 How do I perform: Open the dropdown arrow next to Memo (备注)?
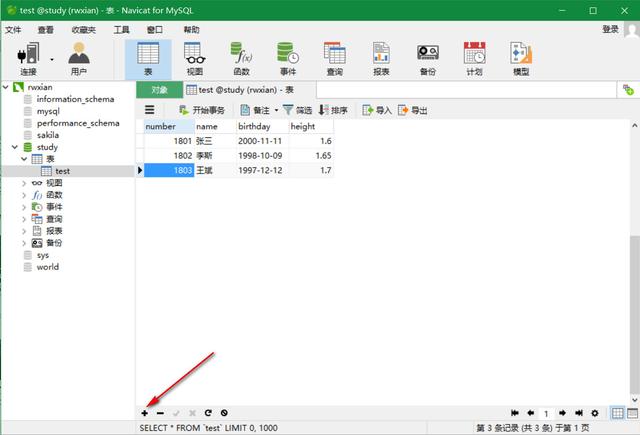click(276, 110)
